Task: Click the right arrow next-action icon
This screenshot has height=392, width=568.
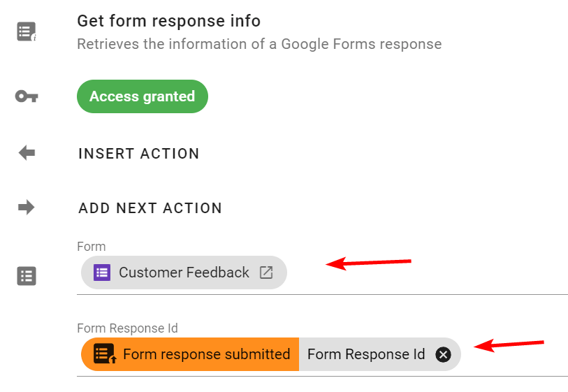Action: coord(27,208)
